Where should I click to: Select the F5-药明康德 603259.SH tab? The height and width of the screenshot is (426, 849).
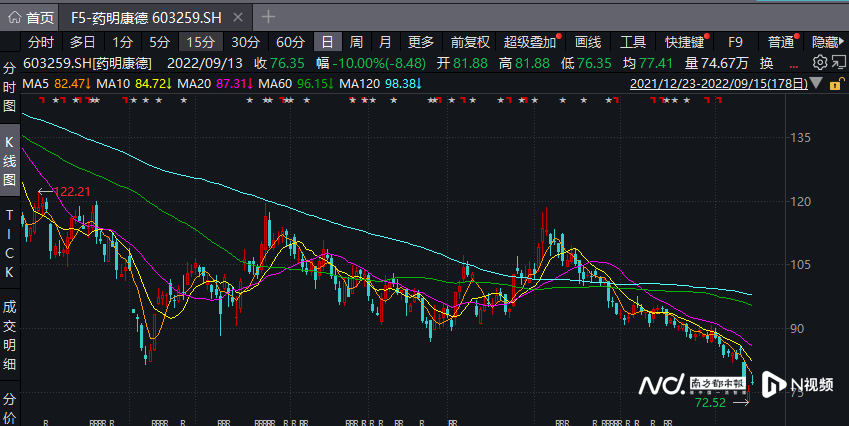(146, 17)
